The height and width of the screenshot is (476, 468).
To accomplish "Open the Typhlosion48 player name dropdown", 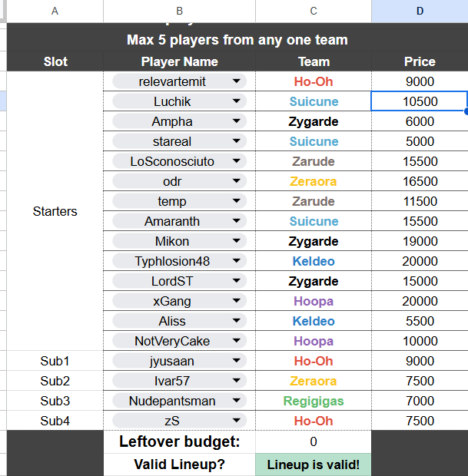I will click(236, 261).
